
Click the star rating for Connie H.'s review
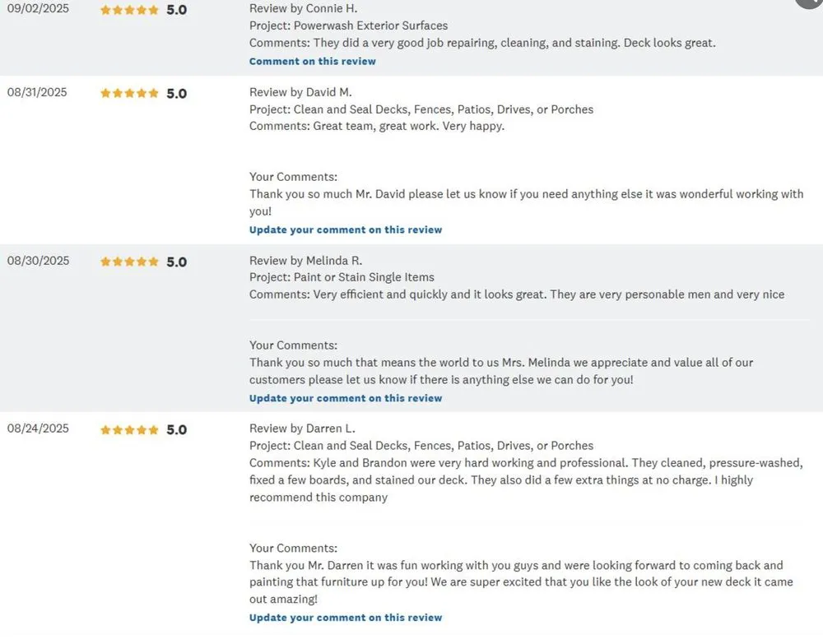tap(129, 11)
